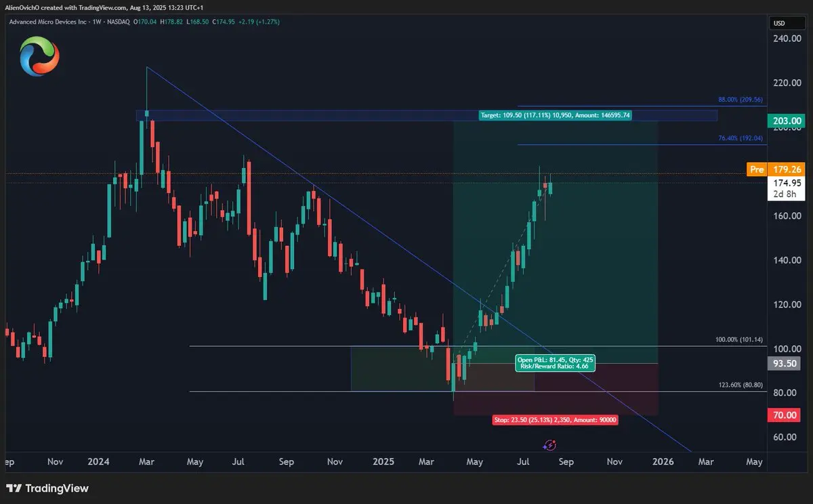Click the 2026 year label on time axis
Viewport: 813px width, 504px height.
pos(663,462)
